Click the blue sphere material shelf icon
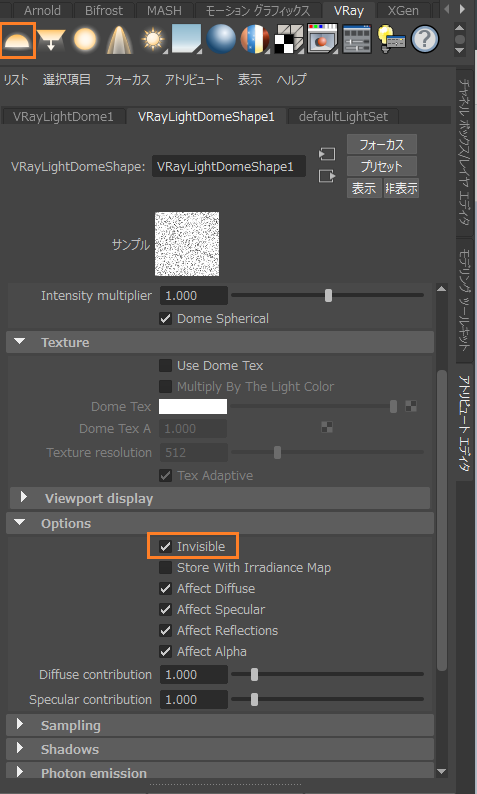This screenshot has width=477, height=794. click(221, 39)
